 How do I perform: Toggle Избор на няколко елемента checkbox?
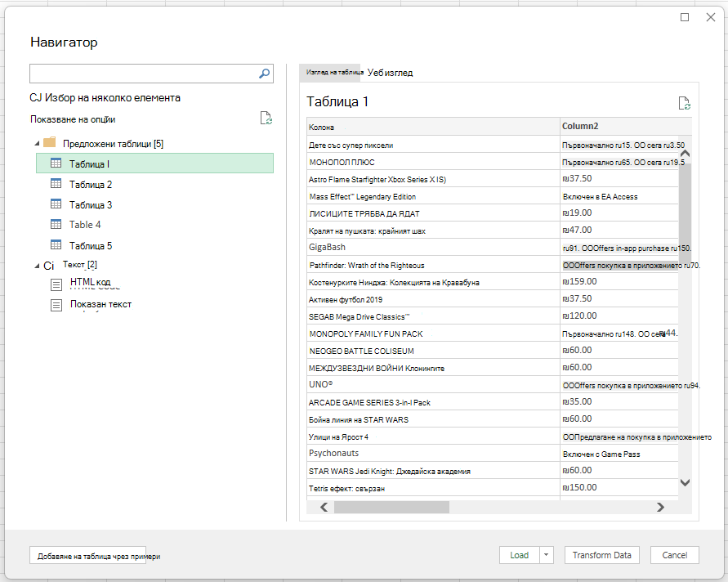[x=35, y=97]
